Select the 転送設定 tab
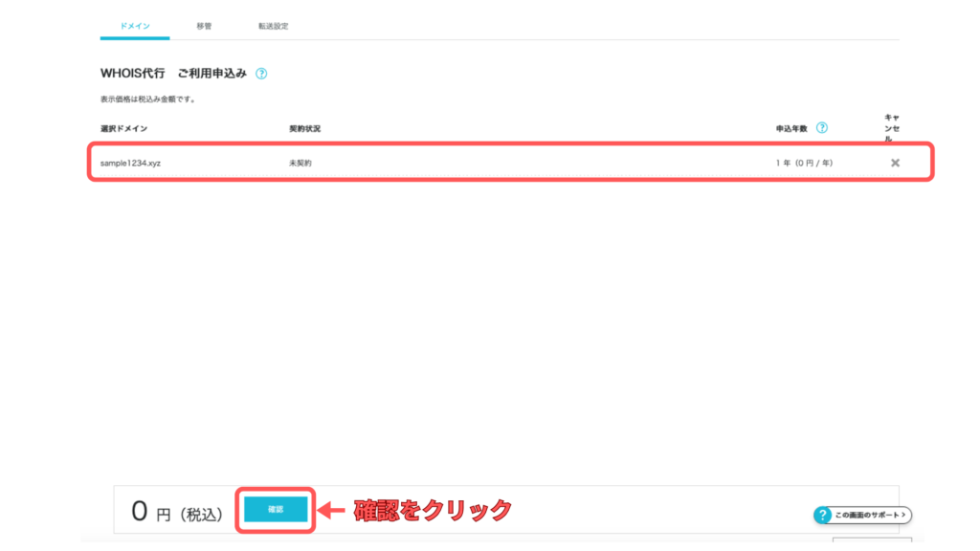This screenshot has height=551, width=980. click(x=274, y=26)
